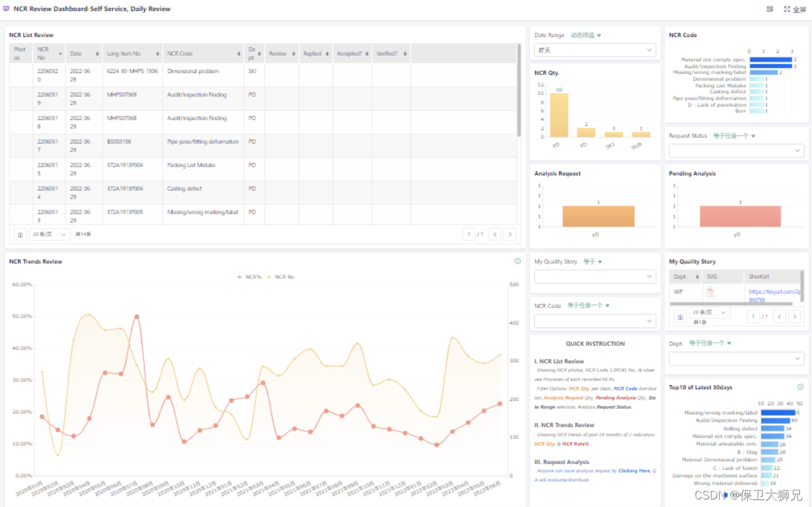The height and width of the screenshot is (507, 812).
Task: Click the dashboard icon beside the page title
Action: (6, 9)
